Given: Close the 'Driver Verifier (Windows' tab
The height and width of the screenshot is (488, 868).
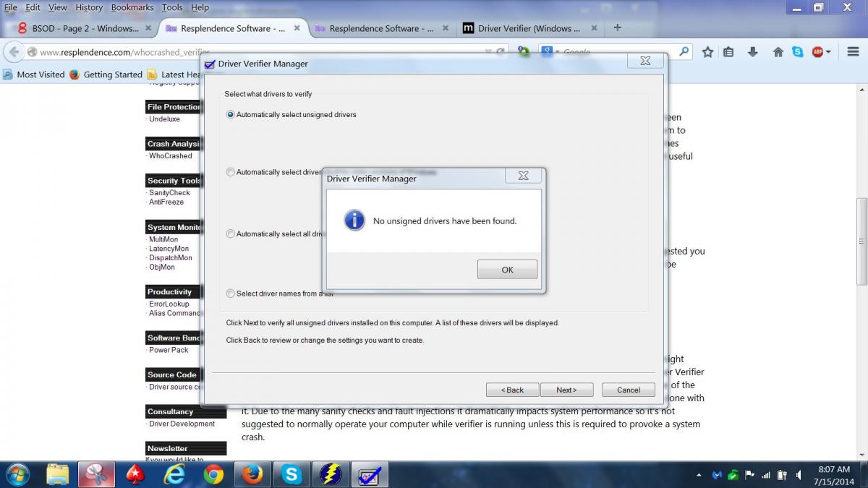Looking at the screenshot, I should click(x=594, y=28).
